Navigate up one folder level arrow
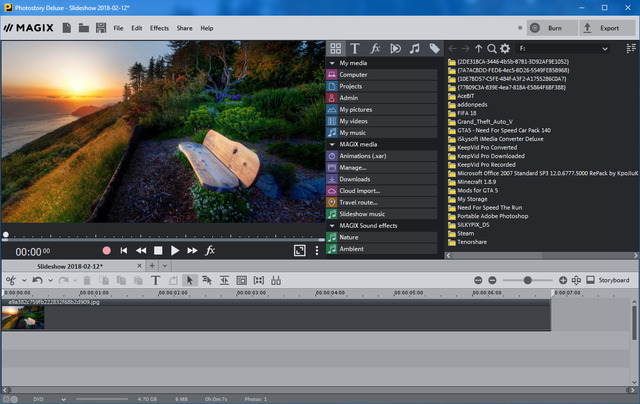 478,48
